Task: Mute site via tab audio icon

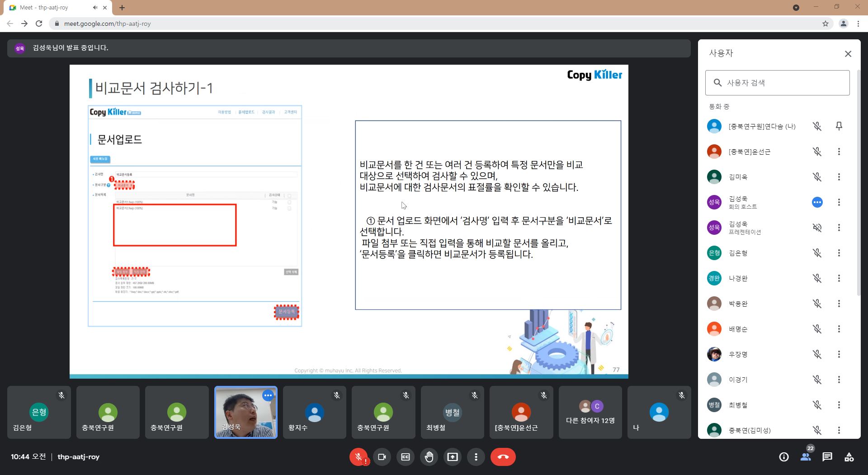Action: tap(95, 8)
